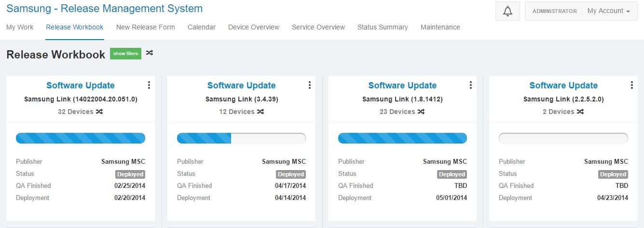Click the ADMINISTRATOR label
Image resolution: width=644 pixels, height=228 pixels.
point(554,11)
